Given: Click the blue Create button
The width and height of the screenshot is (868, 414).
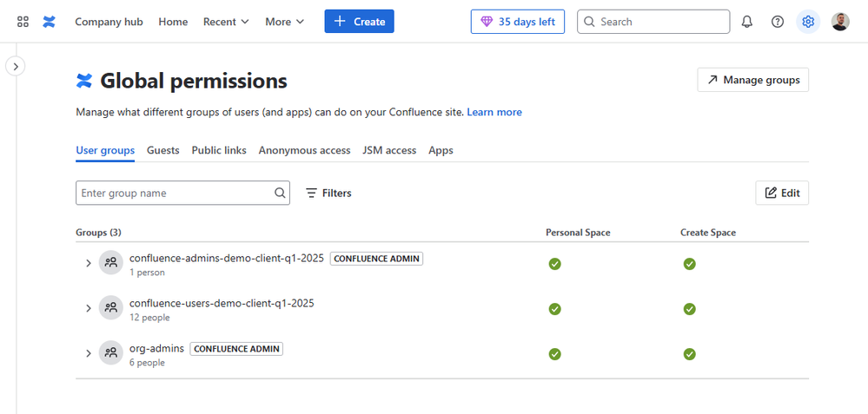Looking at the screenshot, I should click(x=359, y=22).
